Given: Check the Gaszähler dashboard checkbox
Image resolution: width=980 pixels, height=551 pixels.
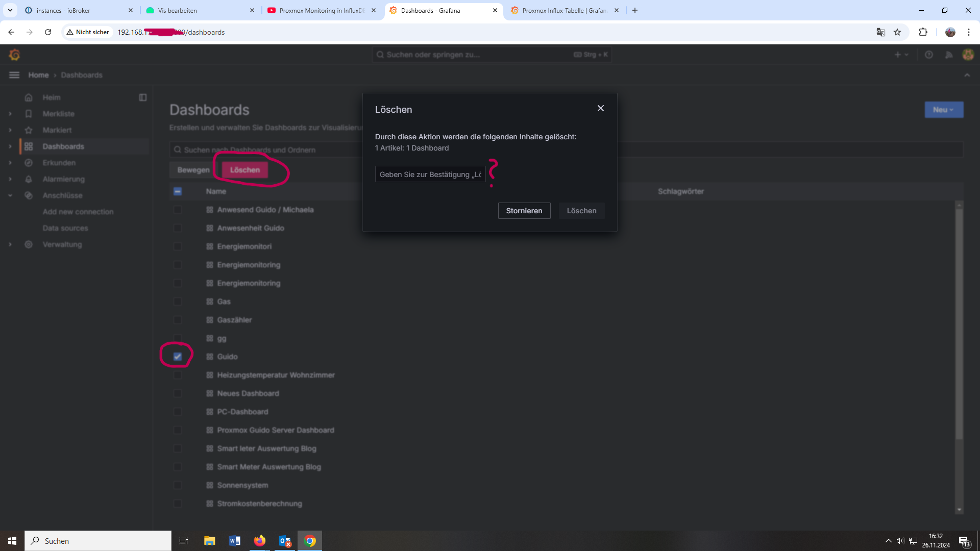Looking at the screenshot, I should (178, 320).
